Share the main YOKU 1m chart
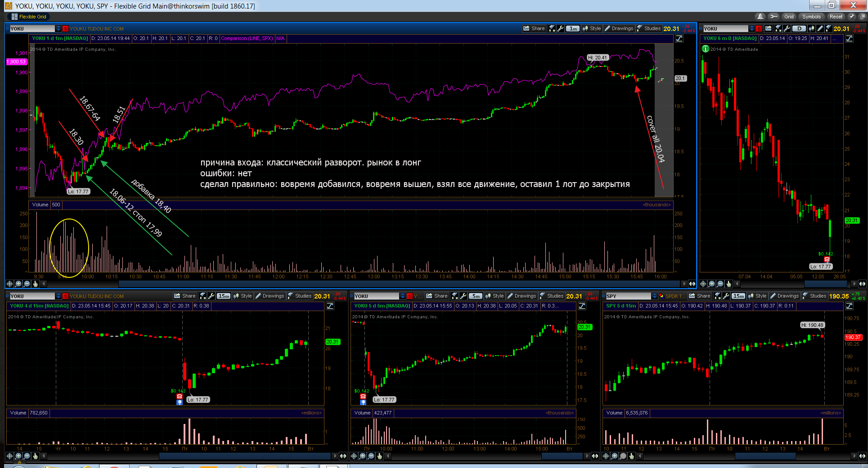This screenshot has height=468, width=868. click(x=534, y=28)
